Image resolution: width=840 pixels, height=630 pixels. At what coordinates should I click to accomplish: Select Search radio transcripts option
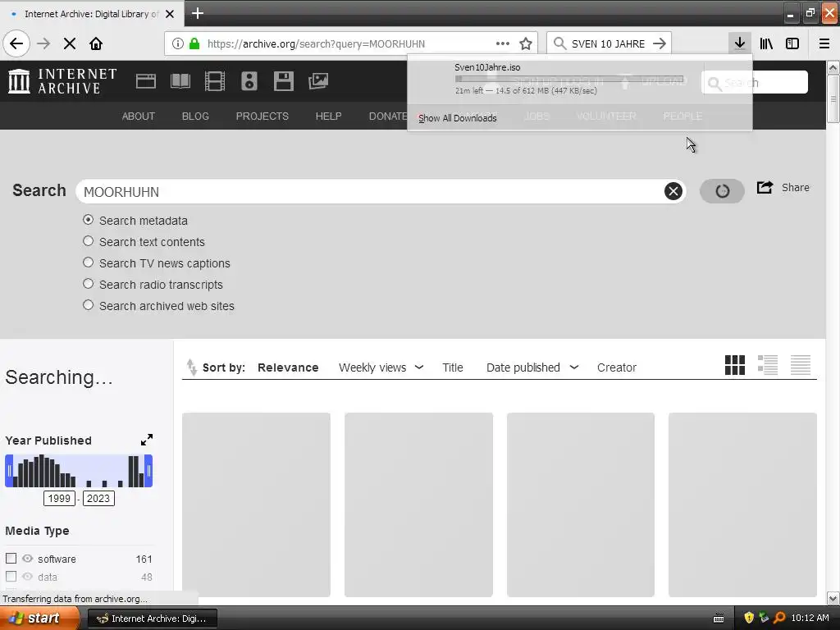tap(89, 284)
